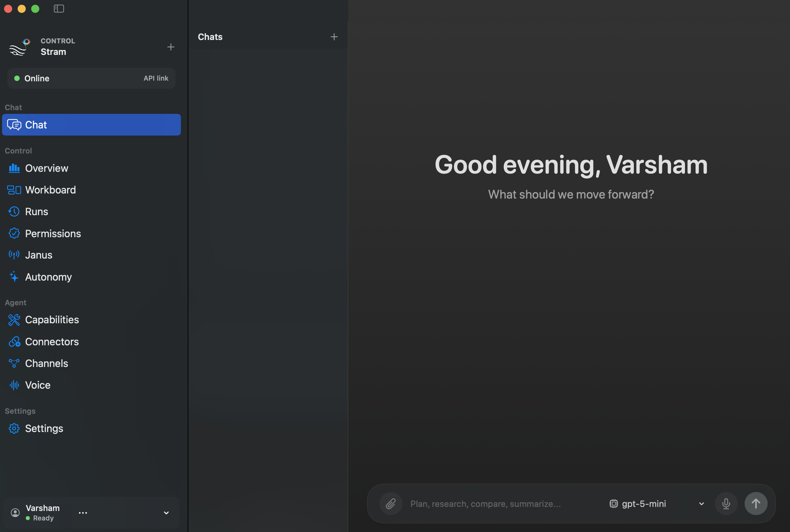Click the Stram wave logo icon
790x532 pixels.
click(x=19, y=47)
